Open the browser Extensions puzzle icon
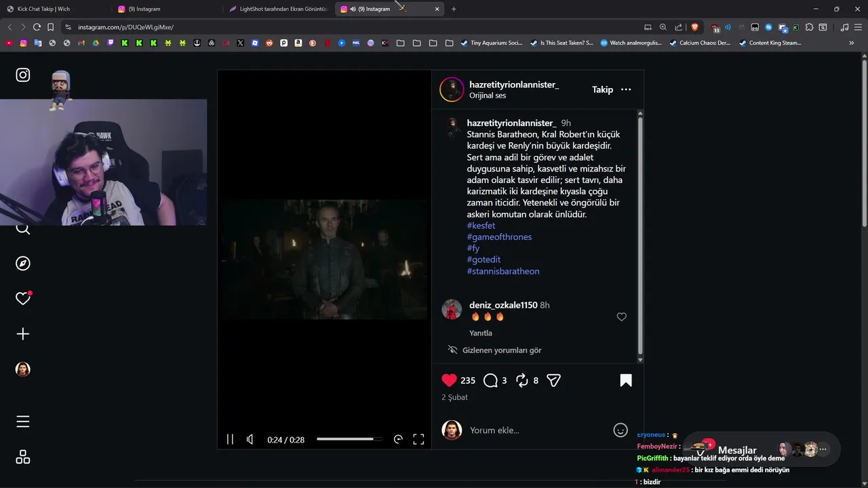Screen dimensions: 868x488 809,27
